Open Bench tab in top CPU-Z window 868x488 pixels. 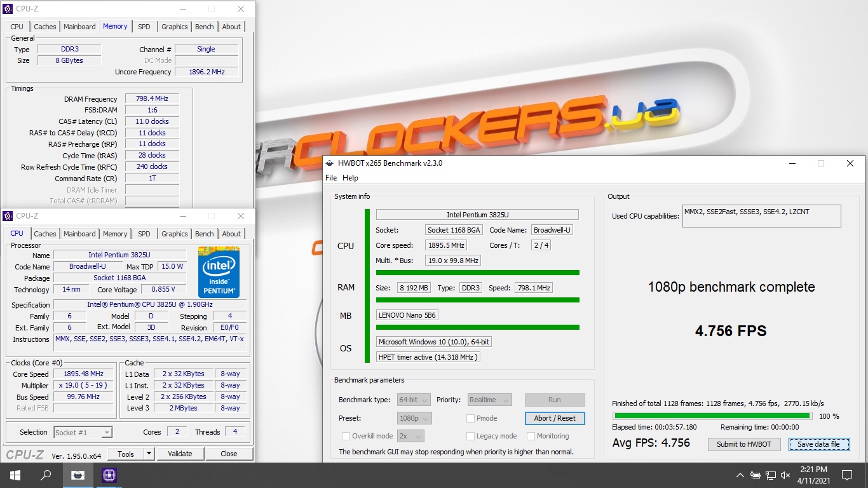(205, 27)
